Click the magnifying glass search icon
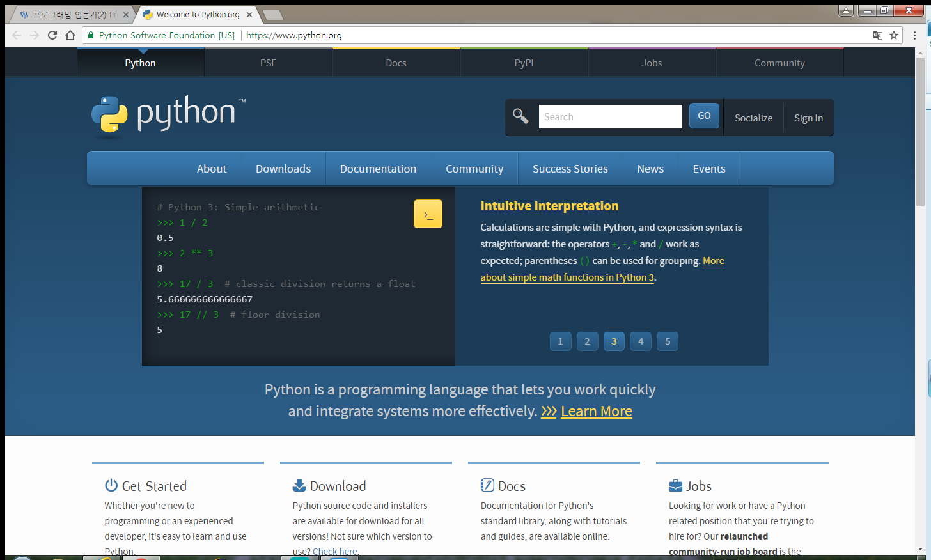 [x=520, y=116]
